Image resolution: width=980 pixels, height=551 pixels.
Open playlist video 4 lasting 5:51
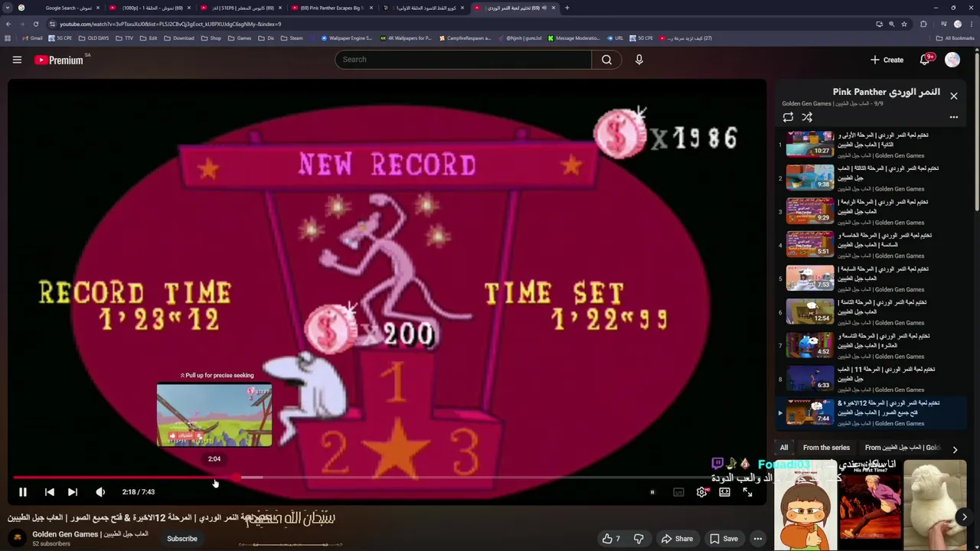pos(871,245)
